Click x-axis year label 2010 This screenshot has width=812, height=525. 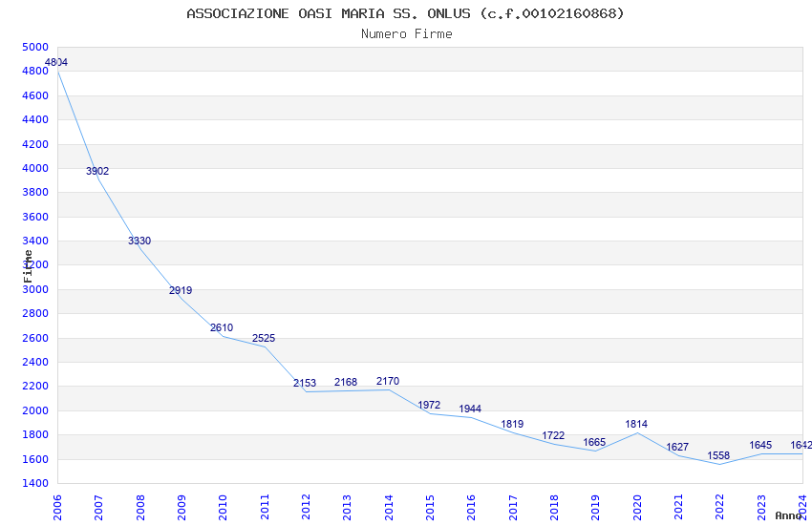[223, 508]
